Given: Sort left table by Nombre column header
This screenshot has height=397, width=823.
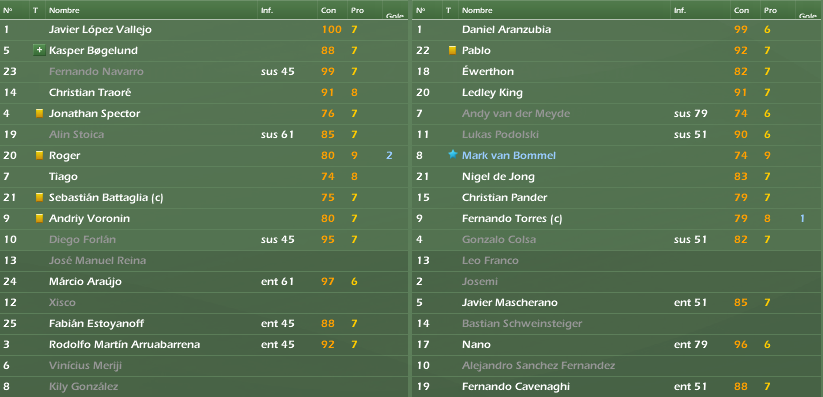Looking at the screenshot, I should 64,11.
